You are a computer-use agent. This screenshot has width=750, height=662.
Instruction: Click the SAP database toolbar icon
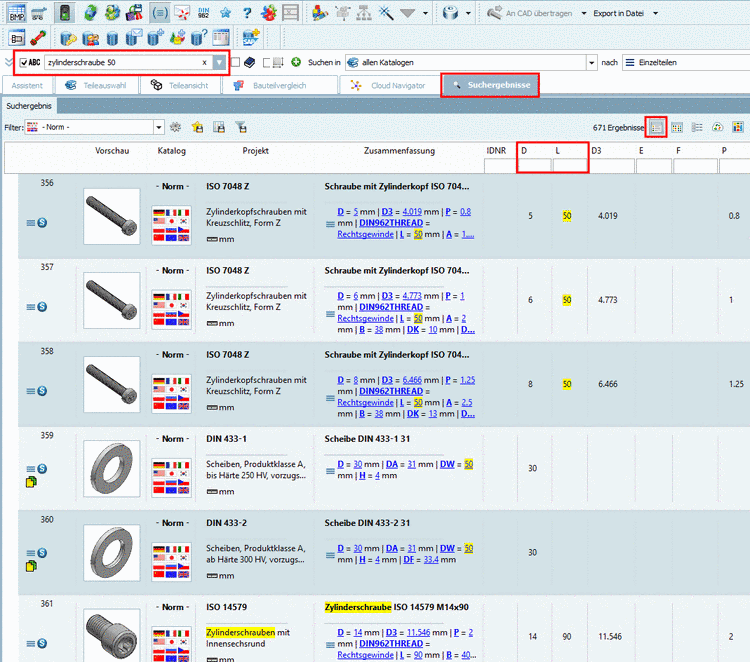tap(251, 37)
